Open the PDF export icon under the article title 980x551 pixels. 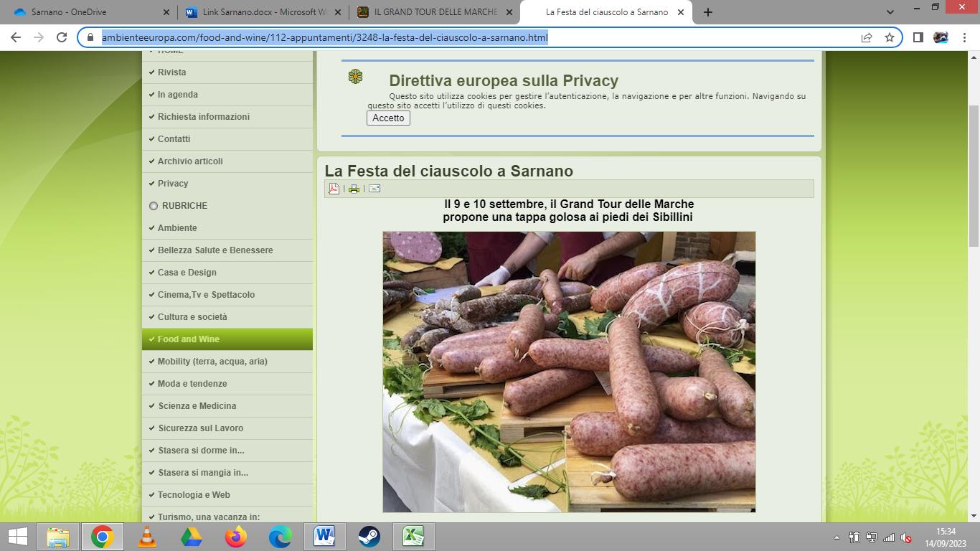pyautogui.click(x=334, y=189)
